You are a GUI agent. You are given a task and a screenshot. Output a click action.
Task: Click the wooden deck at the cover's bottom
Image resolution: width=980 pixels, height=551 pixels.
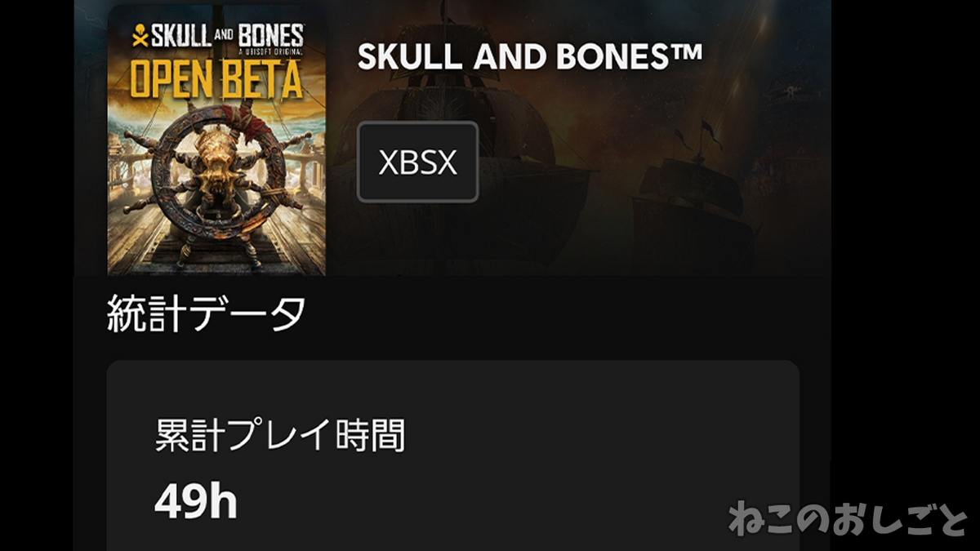216,257
